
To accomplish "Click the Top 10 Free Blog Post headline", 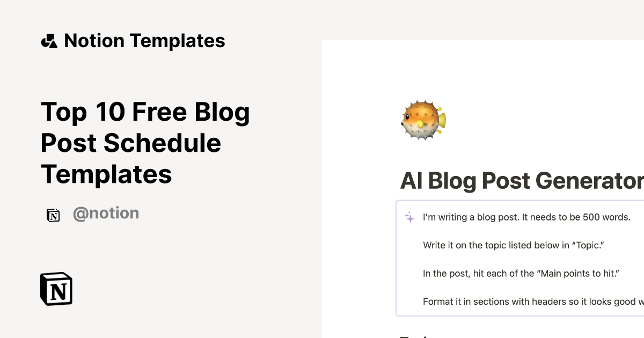I will tap(145, 143).
